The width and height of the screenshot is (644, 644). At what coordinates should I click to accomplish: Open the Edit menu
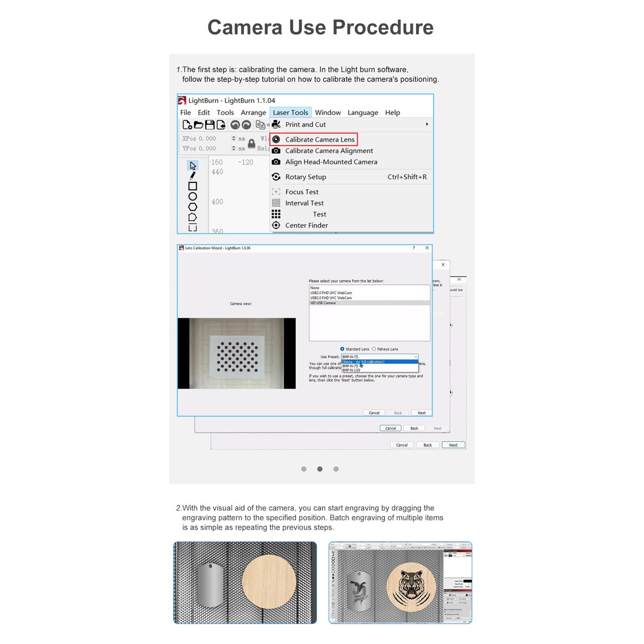[204, 113]
